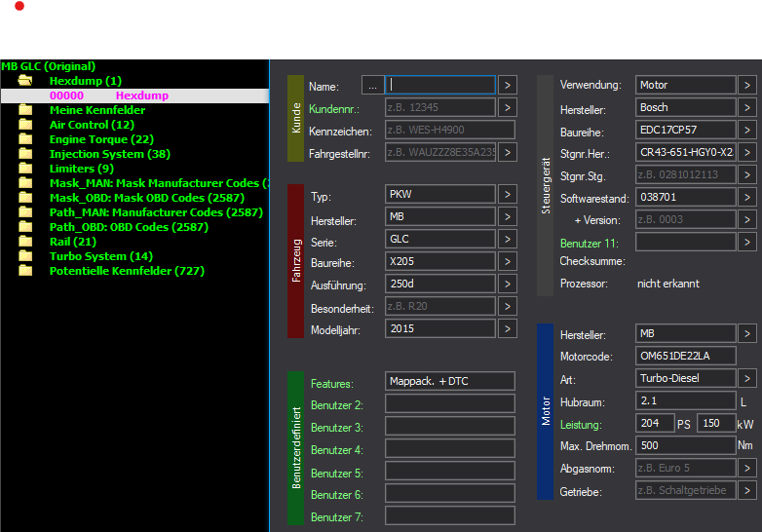Open Potentielle Kennfelder (727) entry

pos(127,271)
